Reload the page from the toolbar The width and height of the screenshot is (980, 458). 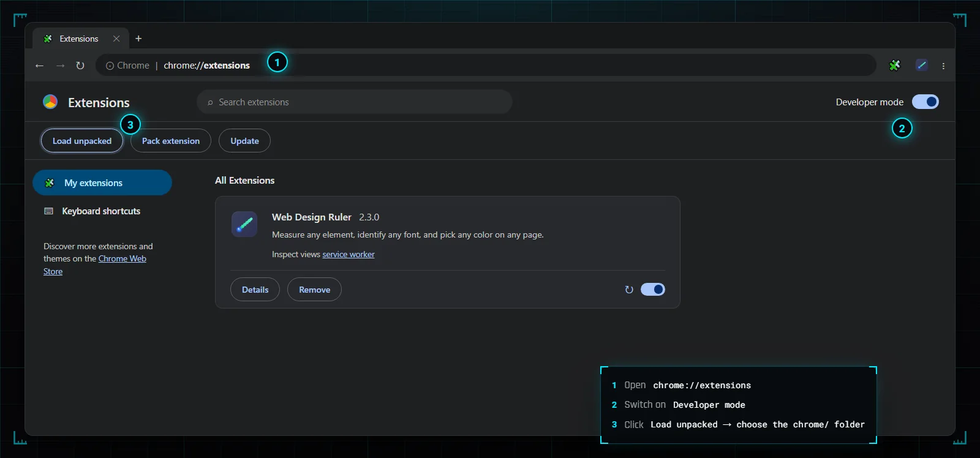click(x=80, y=66)
